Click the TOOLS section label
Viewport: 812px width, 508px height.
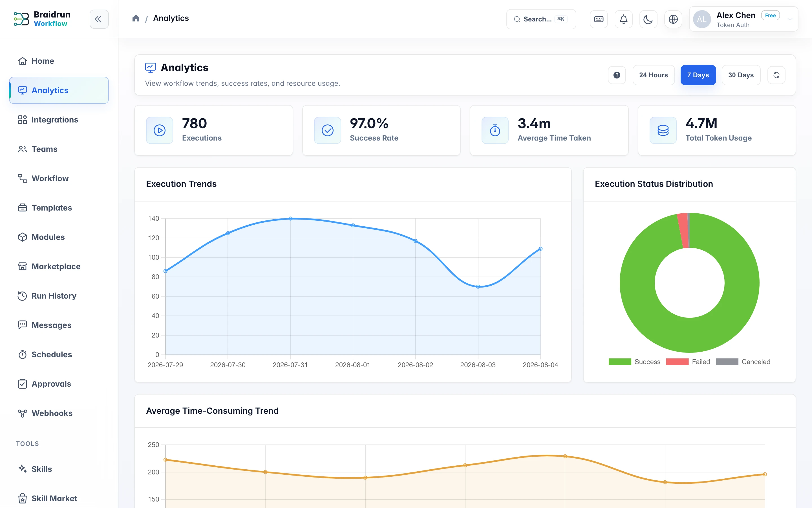[x=28, y=443]
